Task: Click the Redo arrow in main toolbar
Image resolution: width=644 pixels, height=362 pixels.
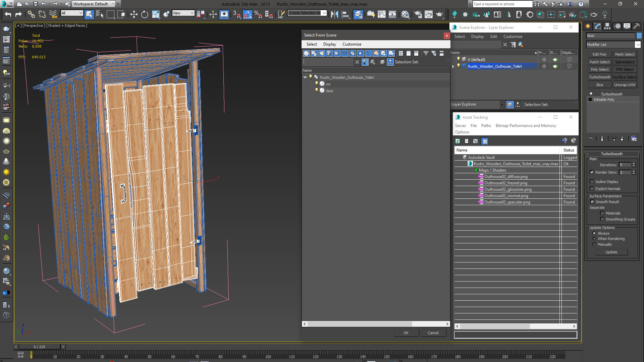Action: [18, 14]
